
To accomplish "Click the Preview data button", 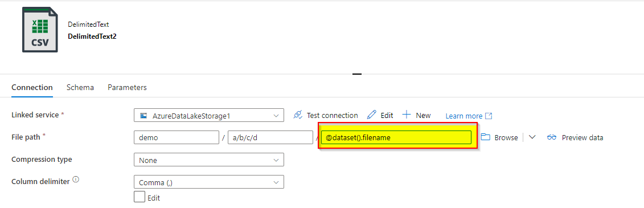I will 575,137.
